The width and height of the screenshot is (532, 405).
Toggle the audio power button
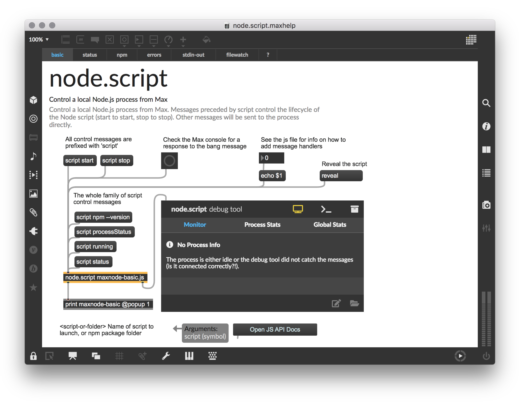pos(486,356)
